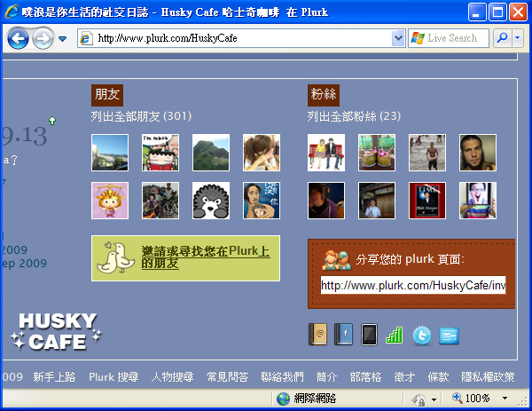Screen dimensions: 532x411
Task: Click the Twitter bird icon
Action: pyautogui.click(x=422, y=336)
